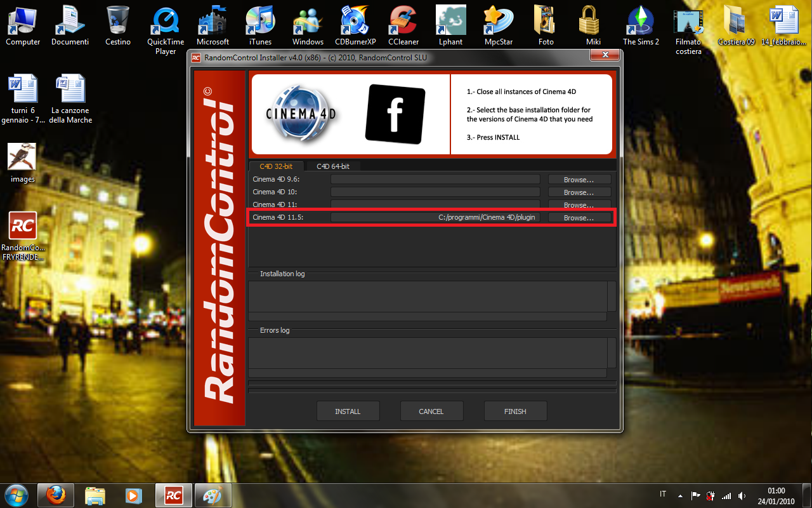Viewport: 812px width, 508px height.
Task: Select the C4D 32-bit tab
Action: [x=276, y=166]
